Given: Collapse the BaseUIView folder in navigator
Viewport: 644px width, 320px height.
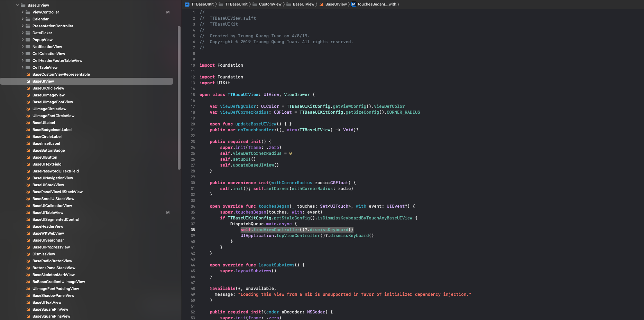Looking at the screenshot, I should click(x=17, y=5).
